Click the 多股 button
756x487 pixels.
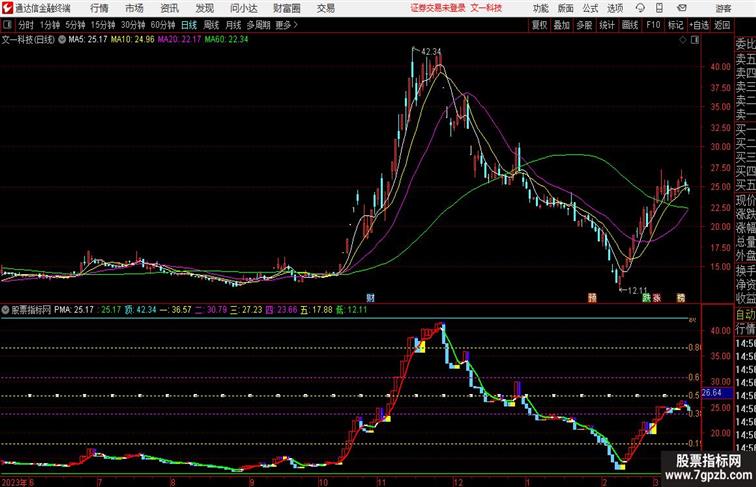coord(584,25)
